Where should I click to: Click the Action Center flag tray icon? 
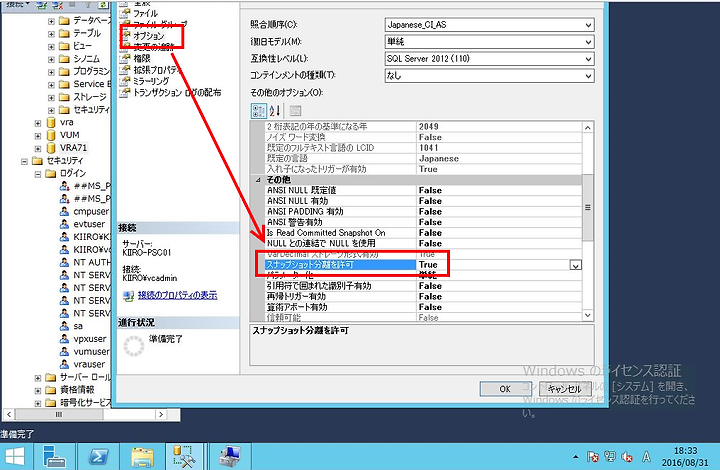coord(593,457)
